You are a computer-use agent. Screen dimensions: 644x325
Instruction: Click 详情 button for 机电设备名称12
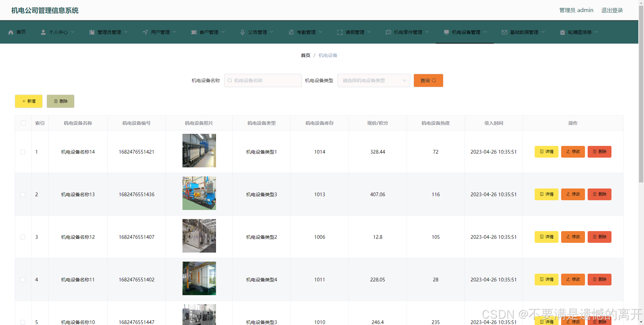click(546, 237)
